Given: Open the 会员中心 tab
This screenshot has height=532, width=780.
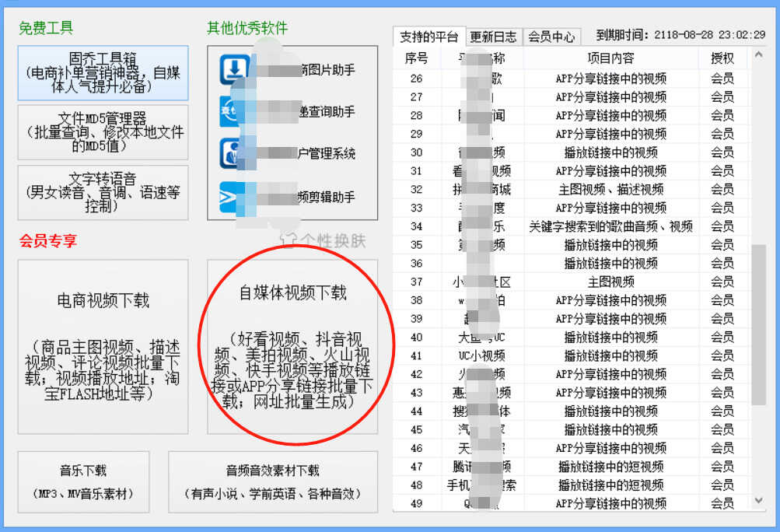Looking at the screenshot, I should click(551, 37).
